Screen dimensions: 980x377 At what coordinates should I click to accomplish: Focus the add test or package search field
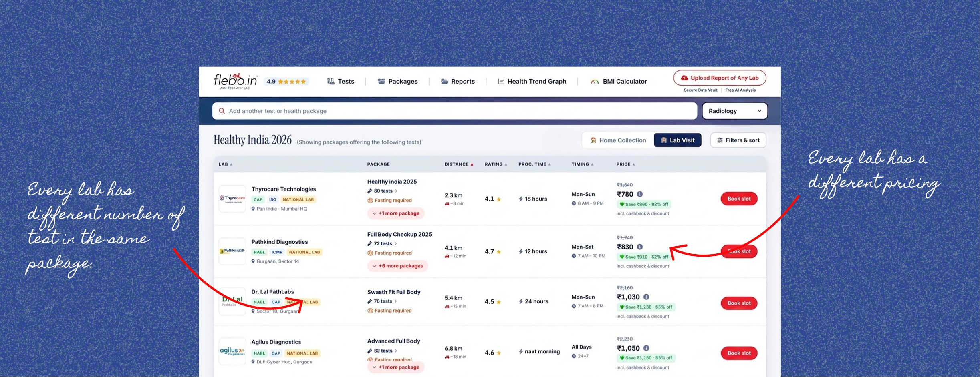(454, 111)
